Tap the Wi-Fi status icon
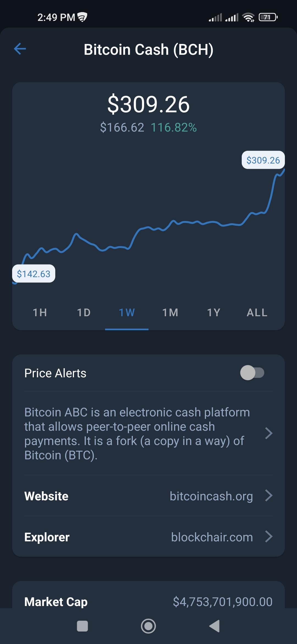This screenshot has height=644, width=297. pyautogui.click(x=248, y=17)
